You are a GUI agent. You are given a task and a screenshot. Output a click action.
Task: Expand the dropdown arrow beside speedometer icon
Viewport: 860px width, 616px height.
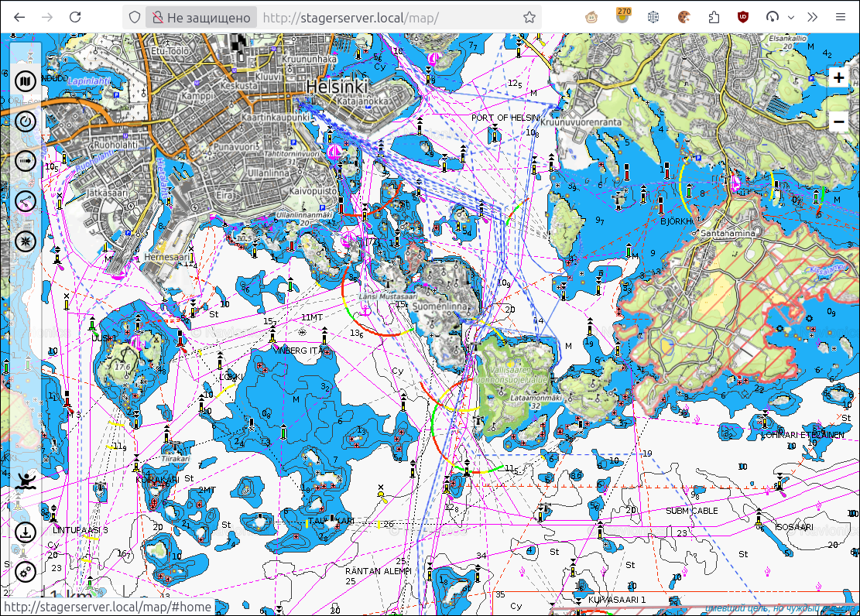pyautogui.click(x=791, y=18)
